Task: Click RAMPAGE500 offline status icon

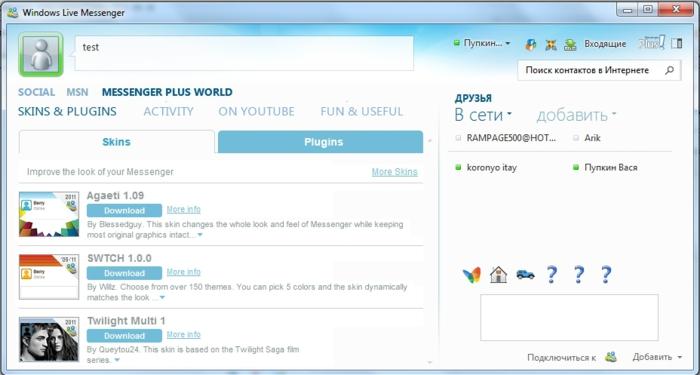Action: point(458,138)
